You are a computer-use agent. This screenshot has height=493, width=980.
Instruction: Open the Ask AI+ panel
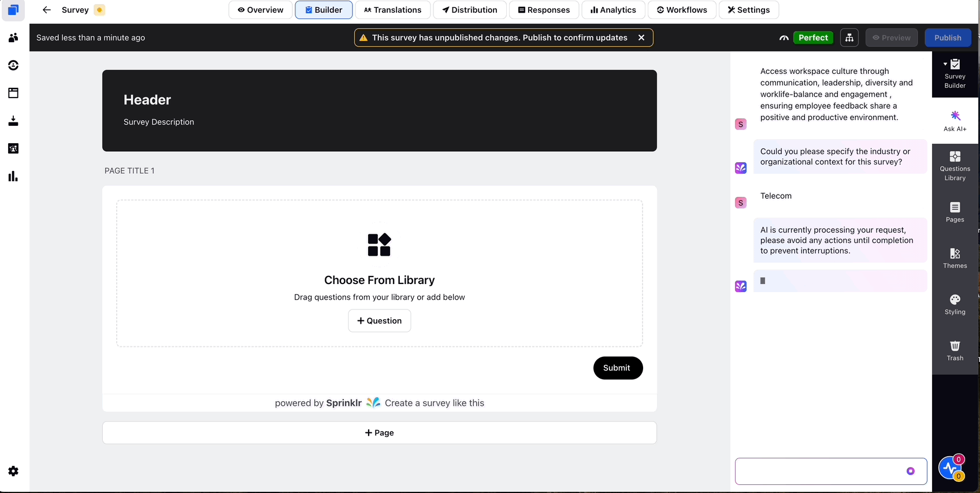point(955,121)
